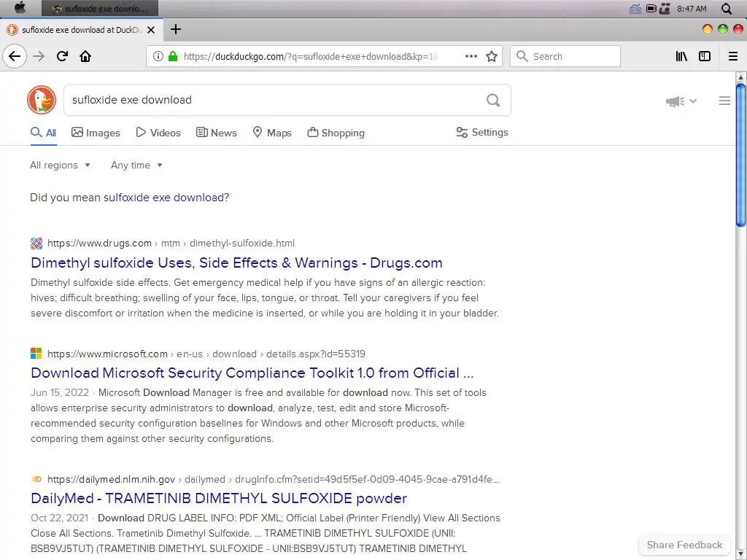This screenshot has height=560, width=747.
Task: Open the Microsoft Security Compliance Toolkit result
Action: pos(252,373)
